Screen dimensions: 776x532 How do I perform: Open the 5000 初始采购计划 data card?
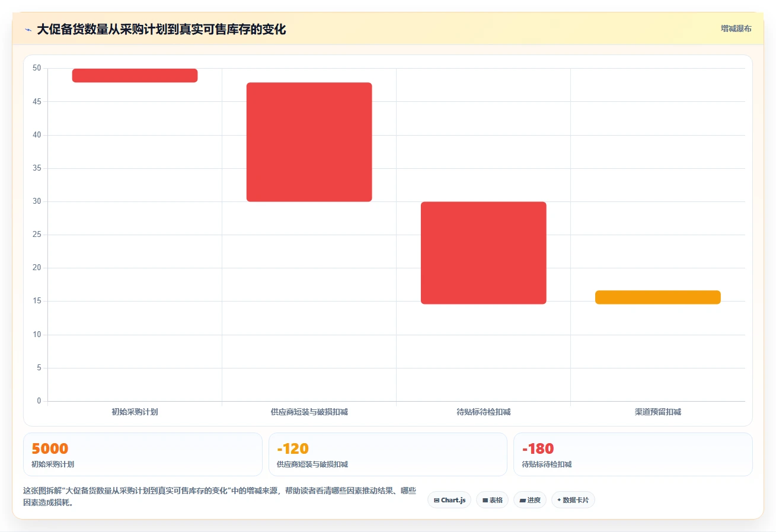pos(142,454)
